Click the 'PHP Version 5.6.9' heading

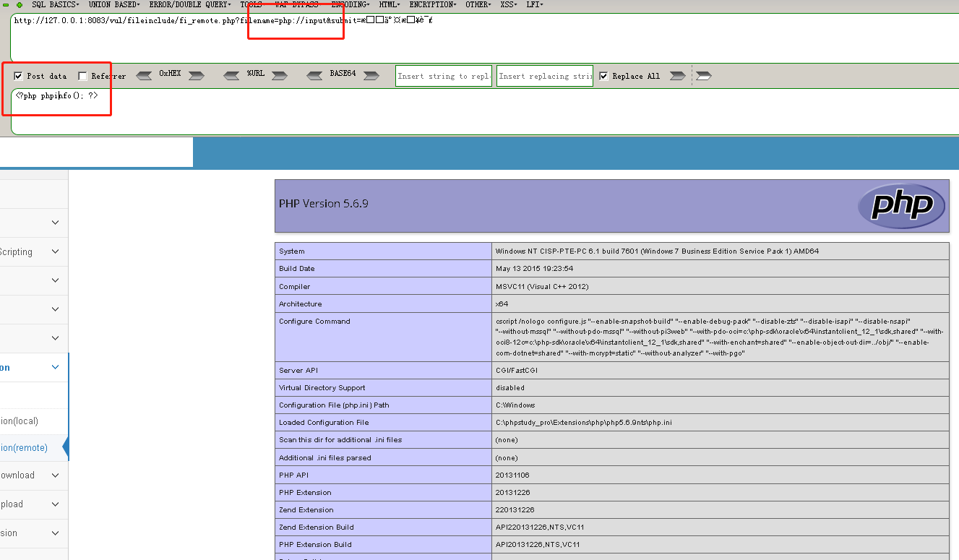click(x=324, y=204)
